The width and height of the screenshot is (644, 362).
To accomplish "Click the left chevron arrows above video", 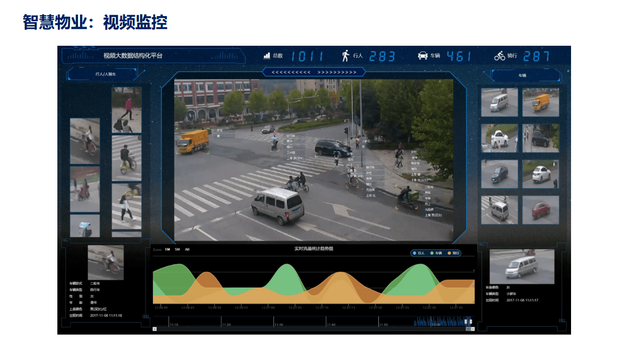I will 291,72.
